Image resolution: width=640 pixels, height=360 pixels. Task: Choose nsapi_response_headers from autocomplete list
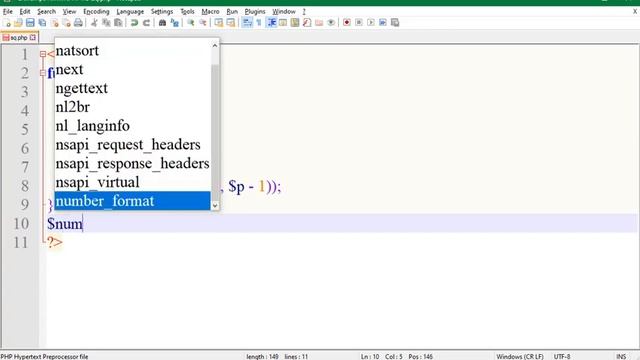tap(133, 163)
